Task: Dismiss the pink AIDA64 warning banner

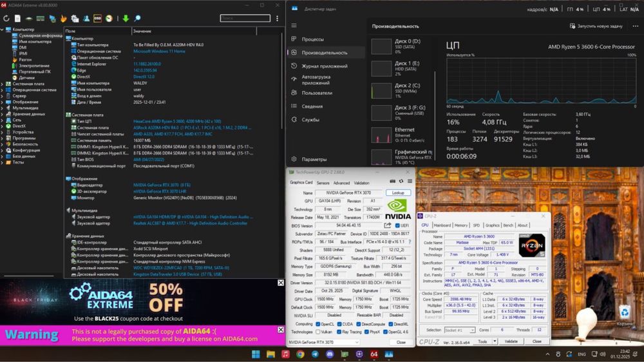Action: point(281,330)
